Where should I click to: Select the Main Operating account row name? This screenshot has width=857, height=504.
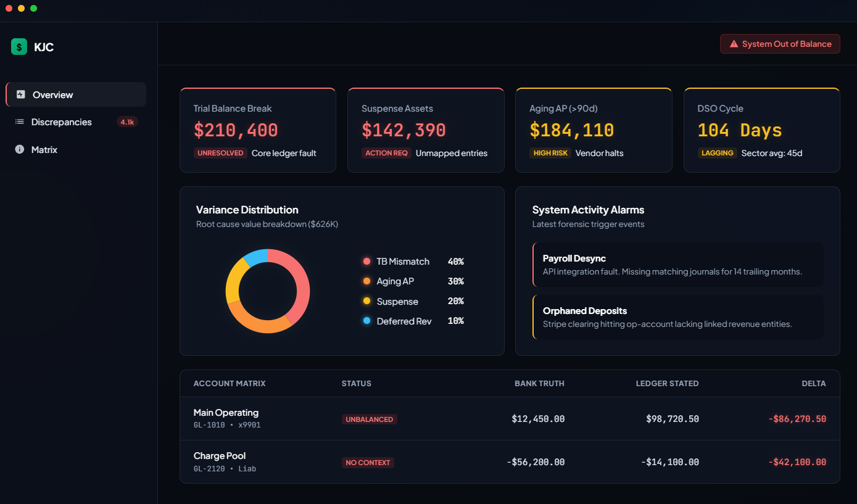coord(226,413)
